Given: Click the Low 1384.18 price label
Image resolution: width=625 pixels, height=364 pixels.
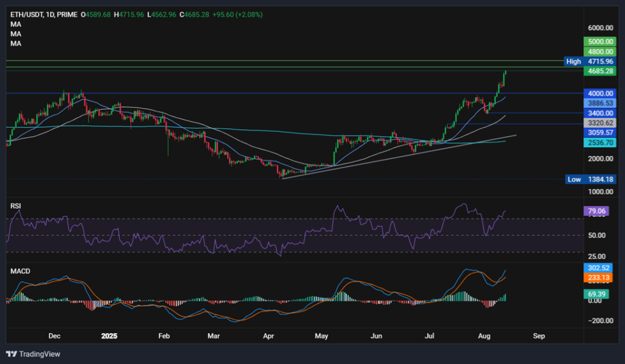Looking at the screenshot, I should pyautogui.click(x=590, y=179).
